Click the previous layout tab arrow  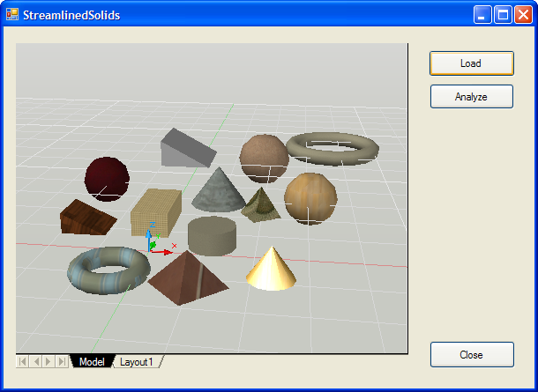35,362
